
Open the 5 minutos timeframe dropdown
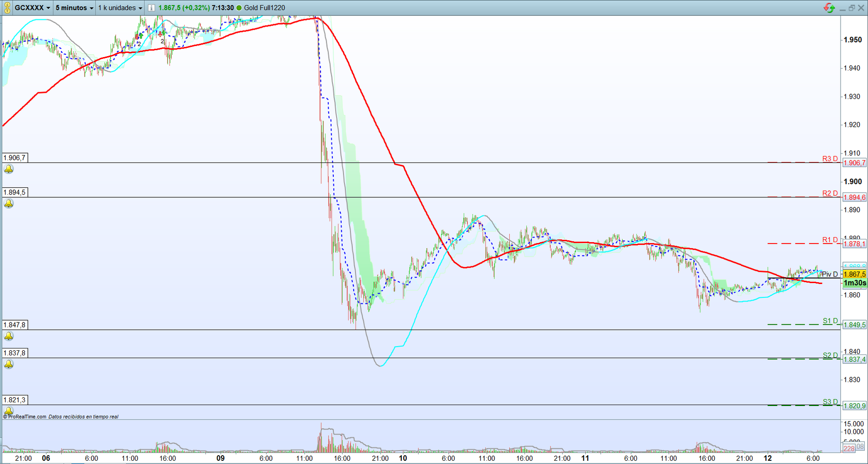click(74, 8)
